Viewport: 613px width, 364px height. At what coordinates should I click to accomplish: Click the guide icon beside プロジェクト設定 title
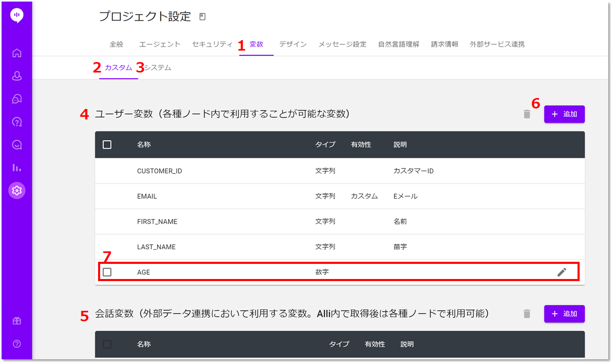202,16
